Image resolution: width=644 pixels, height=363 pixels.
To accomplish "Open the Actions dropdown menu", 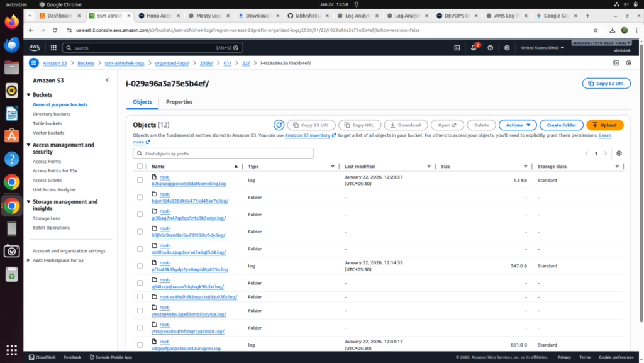I will click(517, 125).
